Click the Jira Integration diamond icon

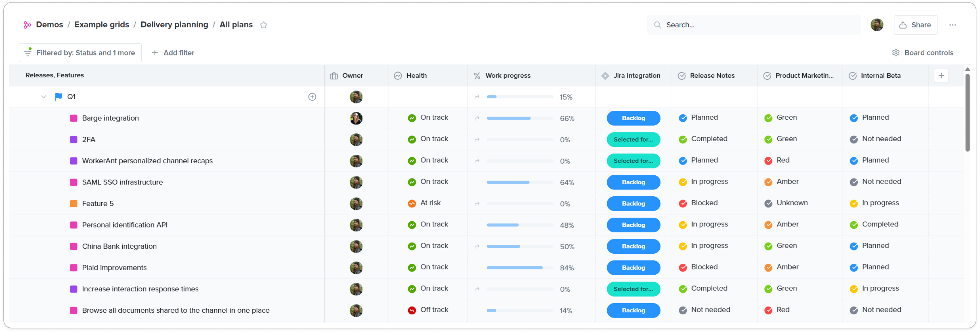605,76
